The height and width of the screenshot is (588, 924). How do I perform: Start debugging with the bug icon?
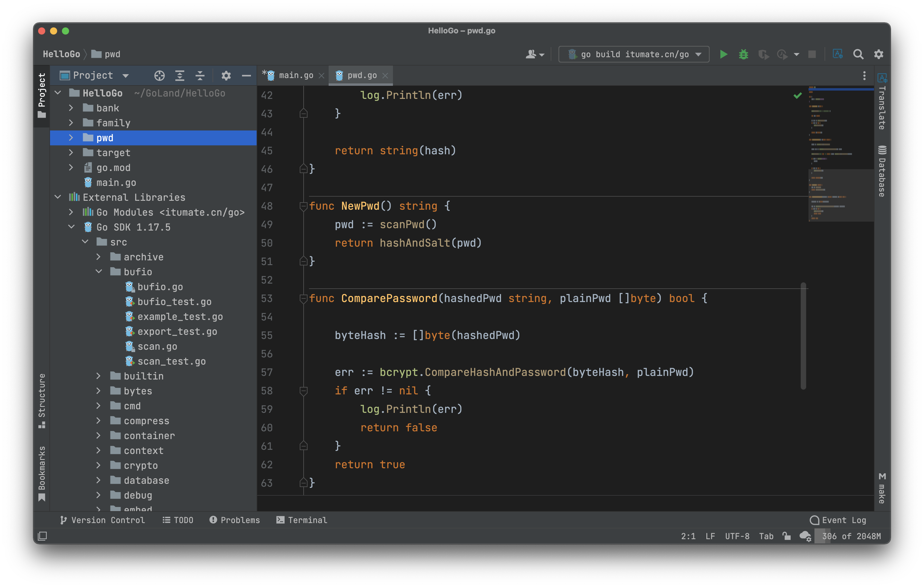click(x=743, y=54)
